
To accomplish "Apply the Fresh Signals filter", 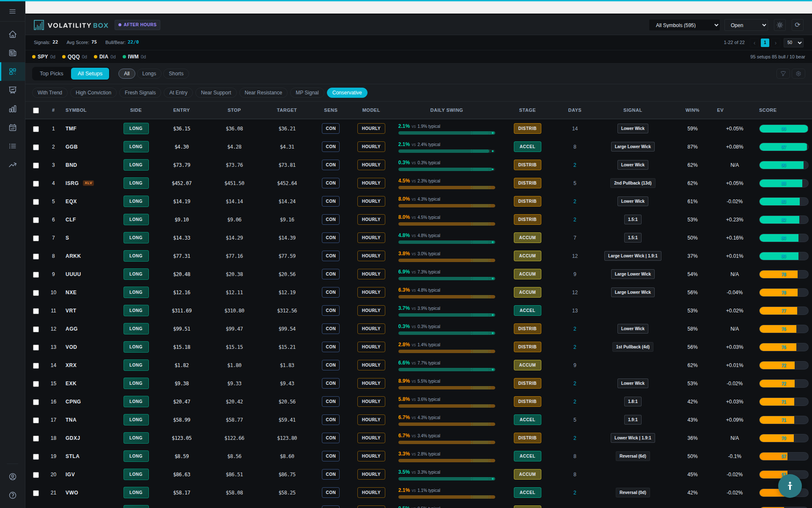I will [x=140, y=93].
